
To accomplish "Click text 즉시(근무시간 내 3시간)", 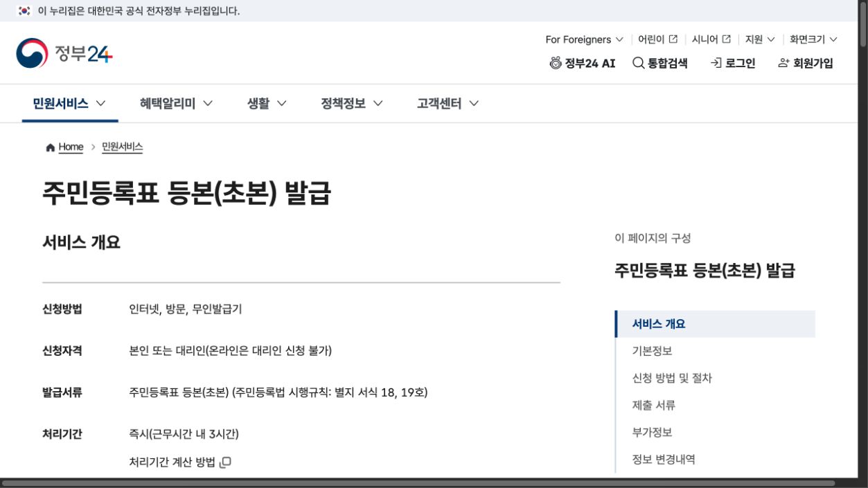I will (x=184, y=434).
